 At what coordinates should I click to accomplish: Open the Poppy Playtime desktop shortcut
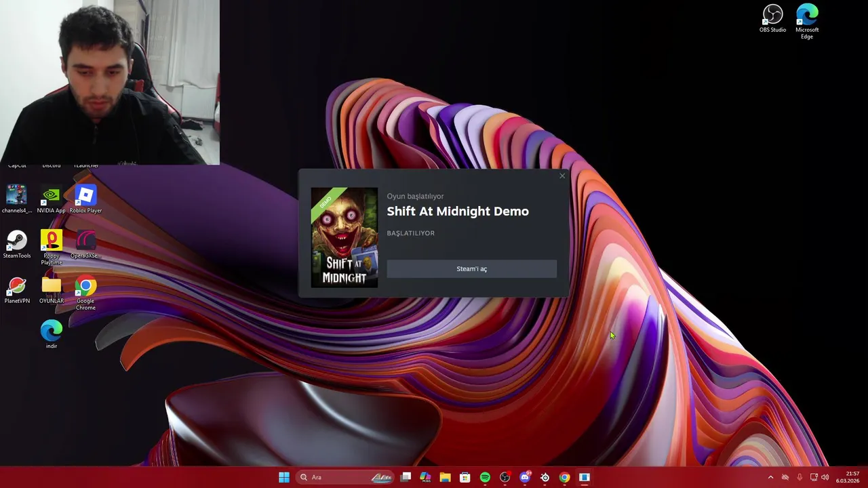click(x=51, y=247)
